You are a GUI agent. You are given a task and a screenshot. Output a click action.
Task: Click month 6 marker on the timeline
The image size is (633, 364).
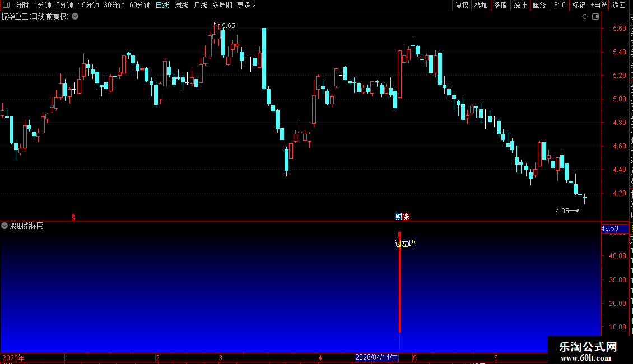[x=496, y=358]
